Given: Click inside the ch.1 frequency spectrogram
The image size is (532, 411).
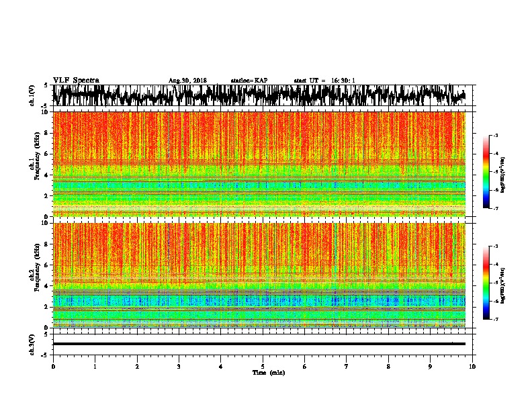Looking at the screenshot, I should pyautogui.click(x=259, y=164).
